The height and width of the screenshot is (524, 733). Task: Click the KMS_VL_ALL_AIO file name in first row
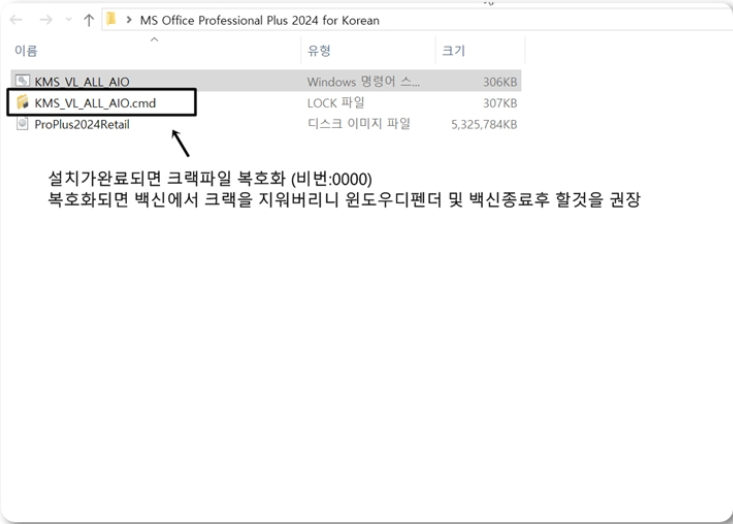(82, 81)
